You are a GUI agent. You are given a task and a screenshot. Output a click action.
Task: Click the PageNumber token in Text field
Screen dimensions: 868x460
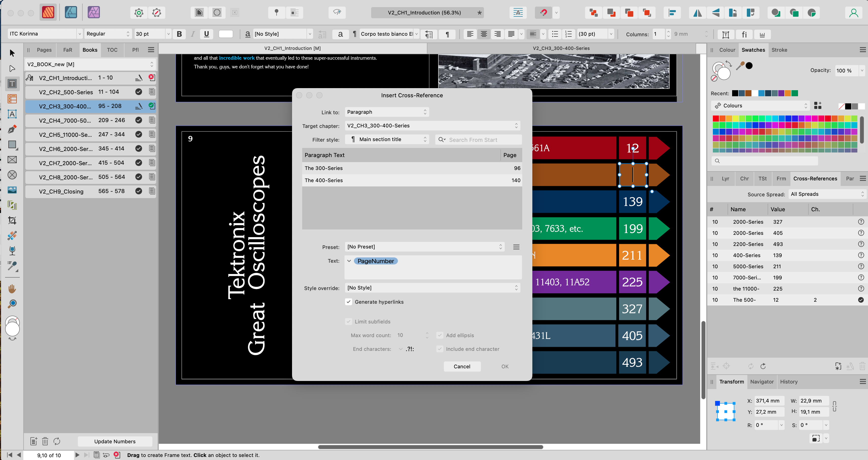[x=375, y=261]
